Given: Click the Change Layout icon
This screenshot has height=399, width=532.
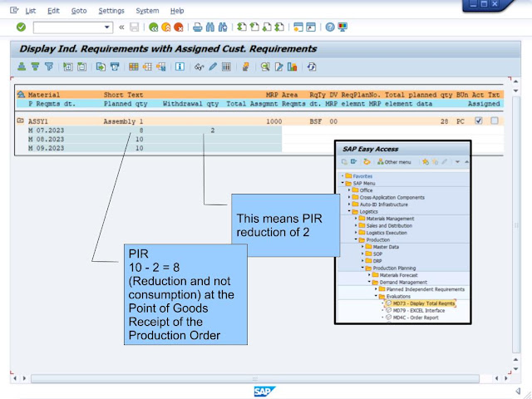Looking at the screenshot, I should click(147, 66).
